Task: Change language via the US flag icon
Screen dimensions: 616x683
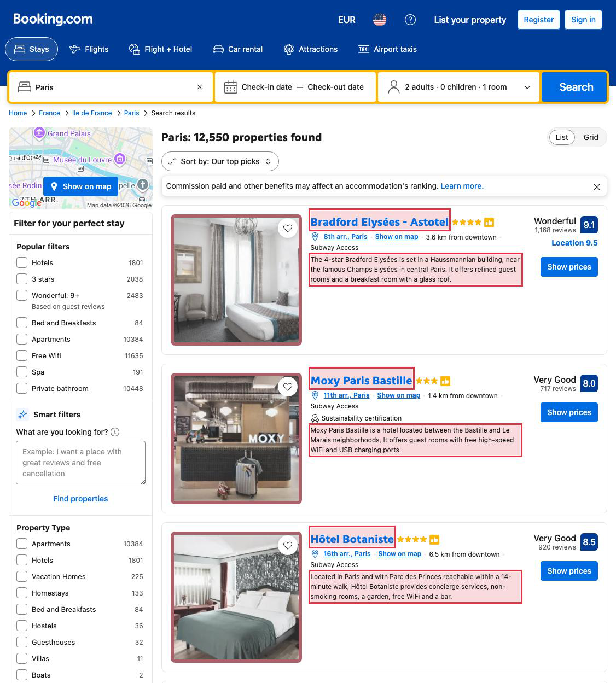Action: (x=380, y=20)
